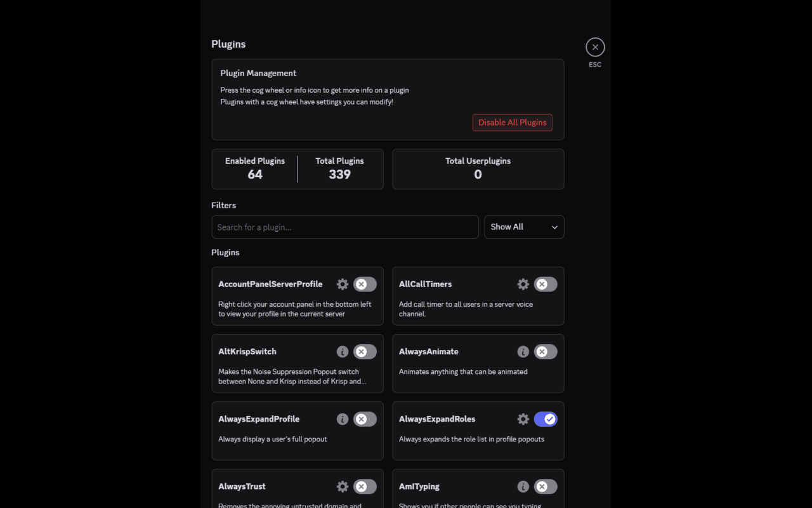Toggle the AltKrispSwitch plugin switch
The height and width of the screenshot is (508, 812).
(x=365, y=352)
